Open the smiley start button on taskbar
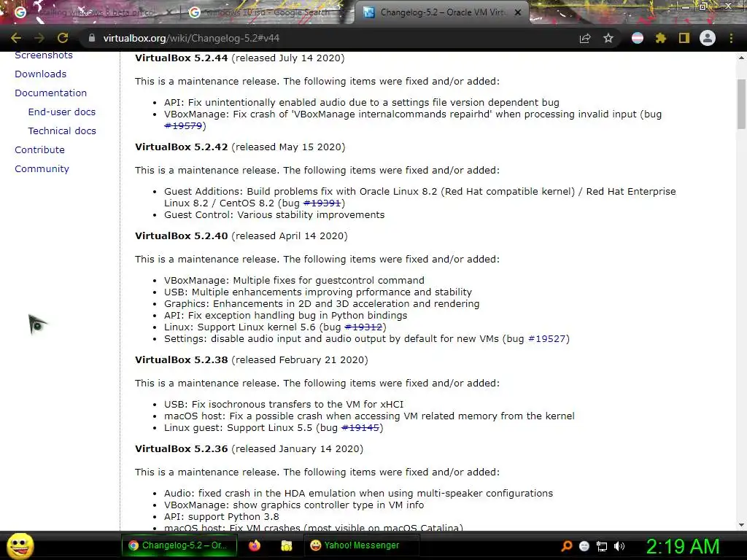Screen dimensions: 747x560 20,545
